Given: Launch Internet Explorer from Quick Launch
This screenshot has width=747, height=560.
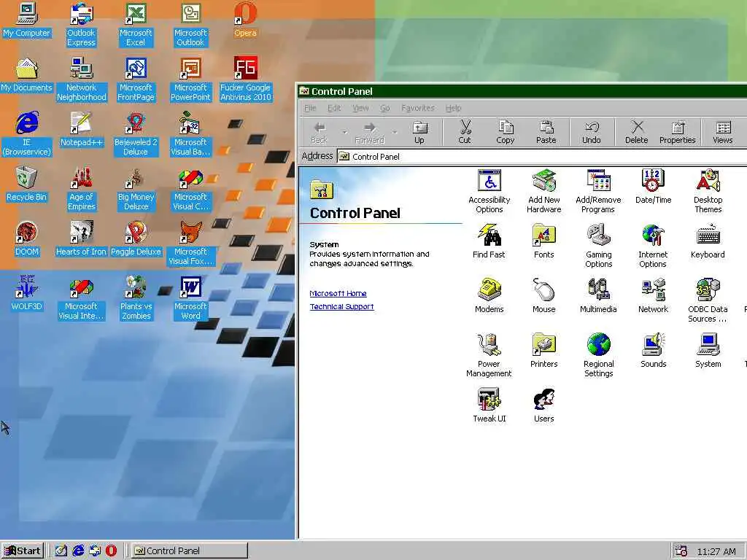Looking at the screenshot, I should click(x=78, y=551).
